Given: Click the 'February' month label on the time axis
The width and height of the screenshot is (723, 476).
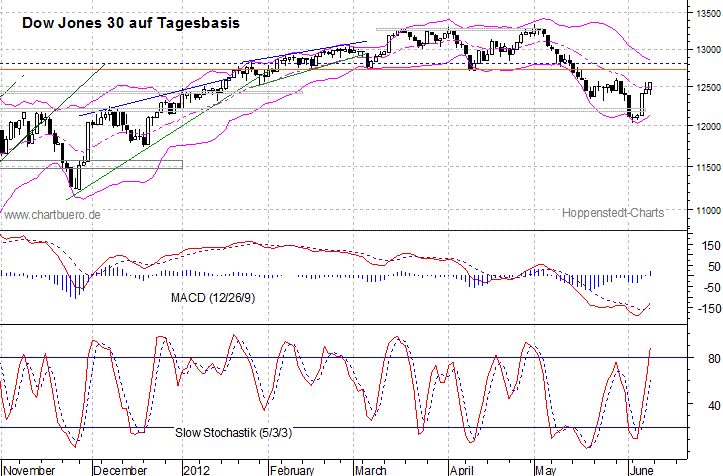Looking at the screenshot, I should [x=292, y=470].
